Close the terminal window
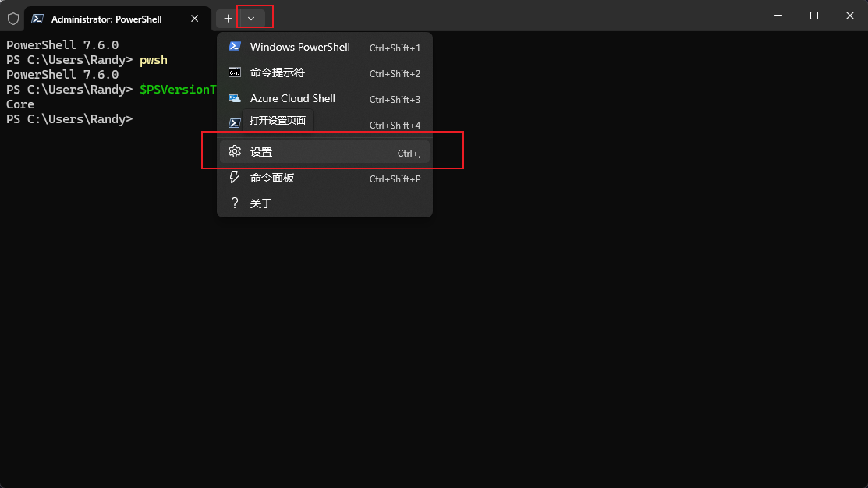The height and width of the screenshot is (488, 868). [x=850, y=16]
